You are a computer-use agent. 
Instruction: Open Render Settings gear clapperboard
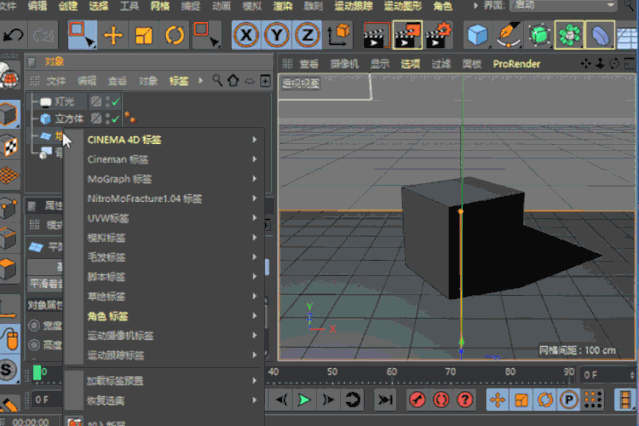(x=438, y=35)
